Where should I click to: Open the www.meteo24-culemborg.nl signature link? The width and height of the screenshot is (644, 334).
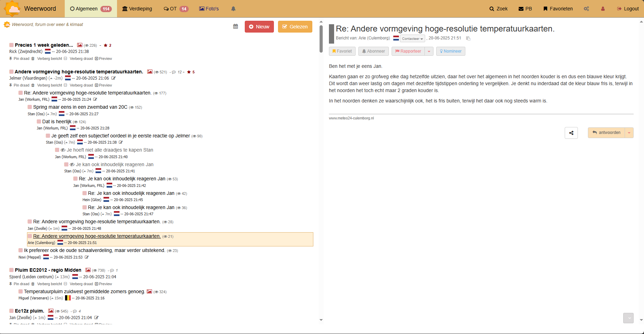coord(351,118)
